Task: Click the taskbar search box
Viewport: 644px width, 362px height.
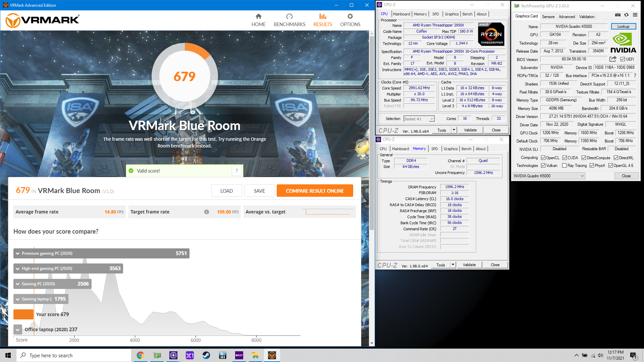Action: pyautogui.click(x=74, y=355)
